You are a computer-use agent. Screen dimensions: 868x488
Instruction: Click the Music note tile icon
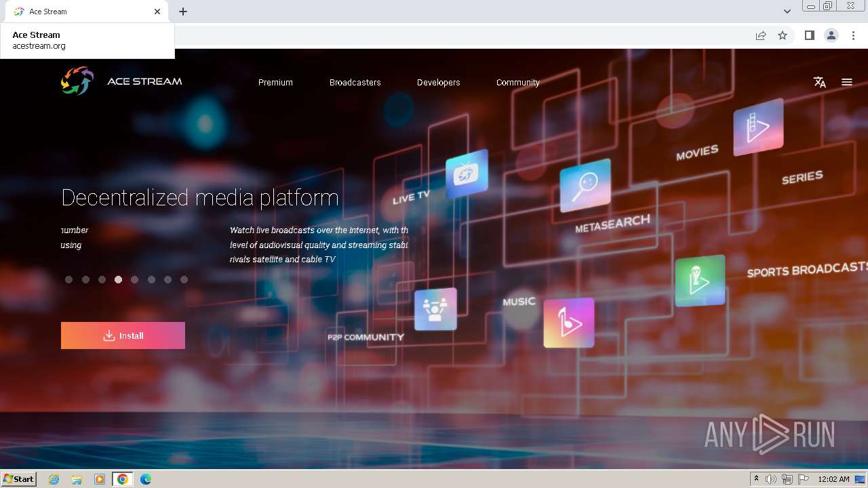point(568,323)
